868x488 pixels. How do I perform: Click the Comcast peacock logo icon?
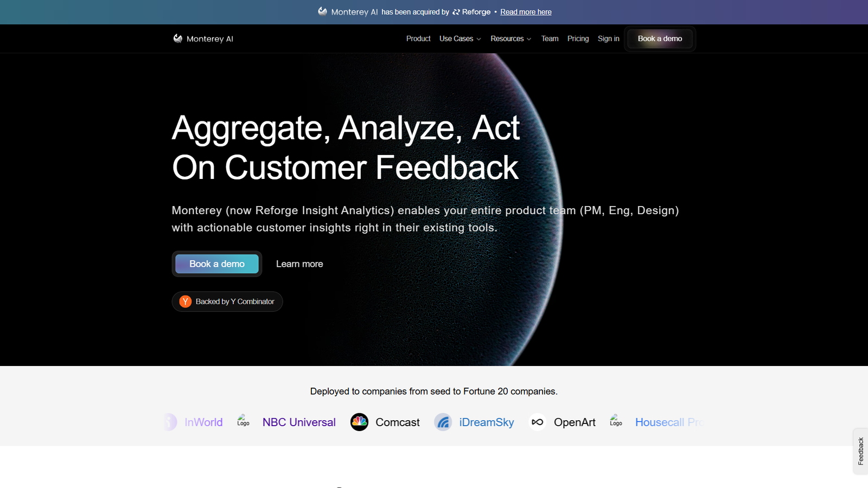click(359, 422)
